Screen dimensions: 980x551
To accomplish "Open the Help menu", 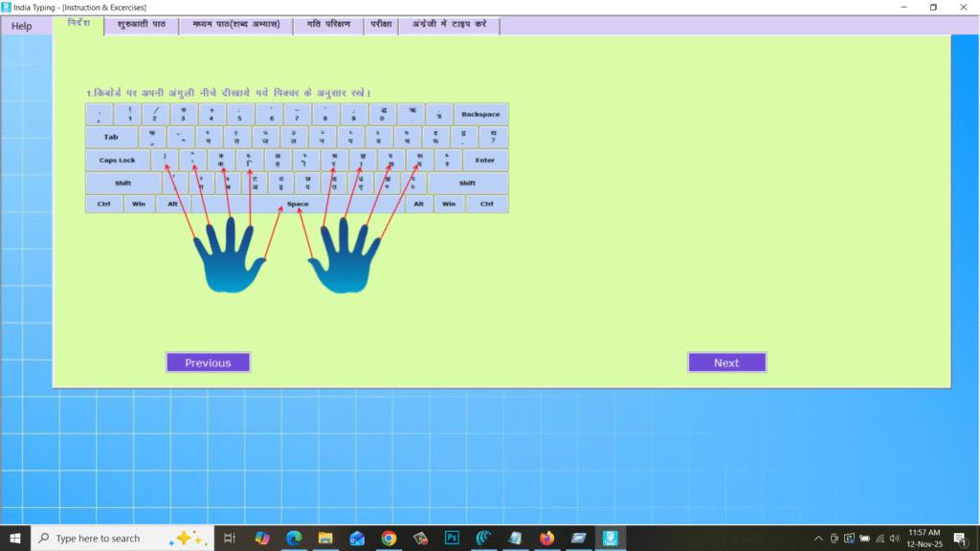I will tap(21, 26).
